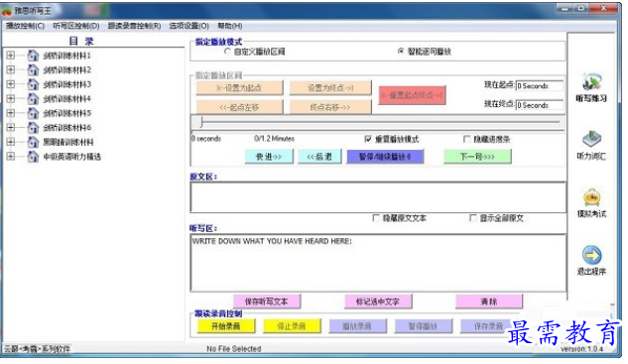Expand the 剑桥训练材料4 tree node
This screenshot has width=628, height=364.
(x=11, y=98)
